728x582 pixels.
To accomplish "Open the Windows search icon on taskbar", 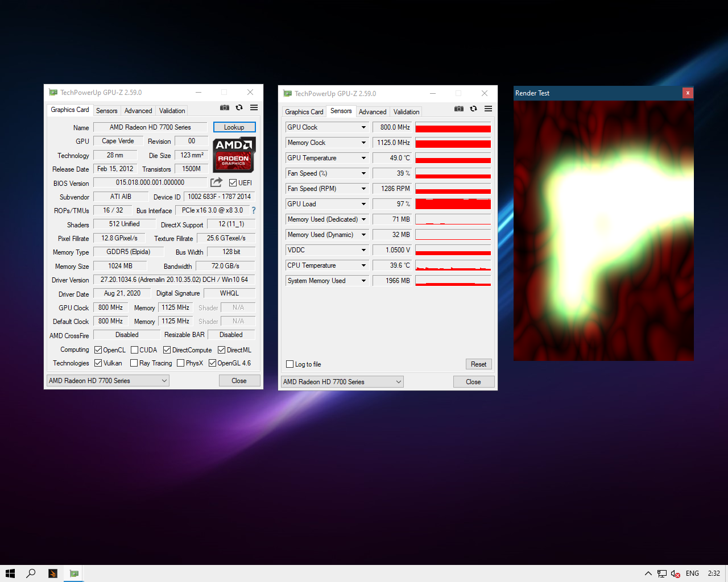I will coord(31,573).
